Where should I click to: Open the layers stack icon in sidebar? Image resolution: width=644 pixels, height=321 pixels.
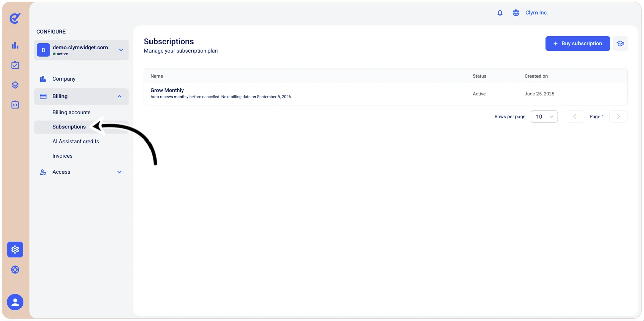pyautogui.click(x=15, y=85)
